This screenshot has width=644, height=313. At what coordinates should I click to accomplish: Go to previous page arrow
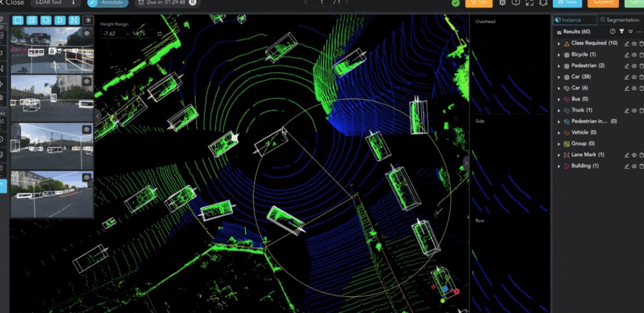306,2
